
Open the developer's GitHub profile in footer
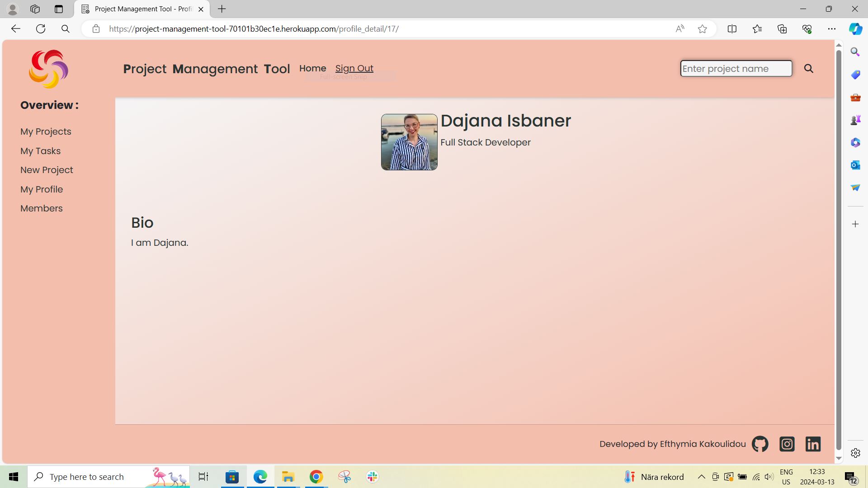point(759,444)
